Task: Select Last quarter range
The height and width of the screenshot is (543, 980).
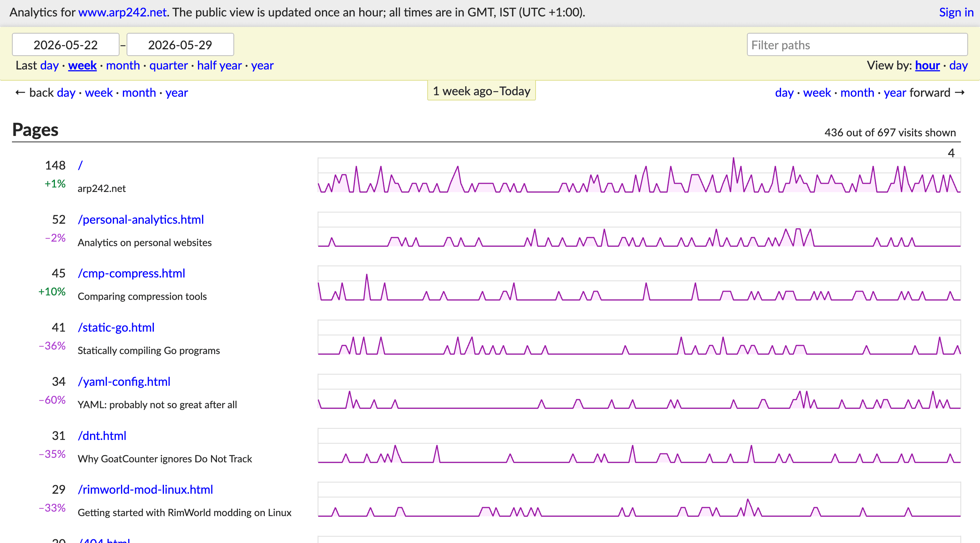Action: click(168, 65)
